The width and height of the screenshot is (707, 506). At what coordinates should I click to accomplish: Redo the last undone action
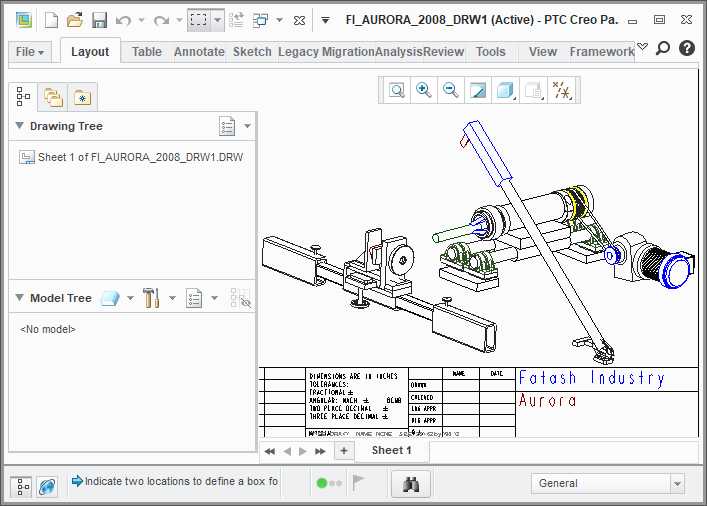tap(161, 20)
